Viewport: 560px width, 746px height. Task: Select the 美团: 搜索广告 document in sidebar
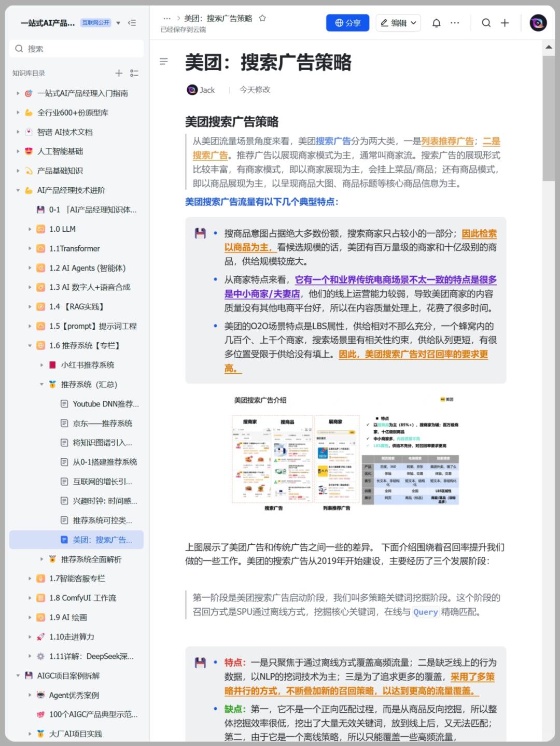click(x=76, y=540)
